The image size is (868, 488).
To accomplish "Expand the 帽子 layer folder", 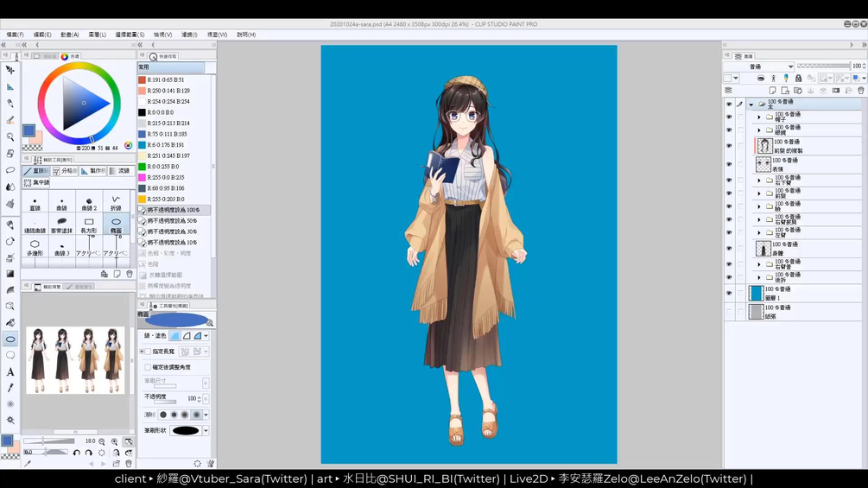I will [x=759, y=117].
